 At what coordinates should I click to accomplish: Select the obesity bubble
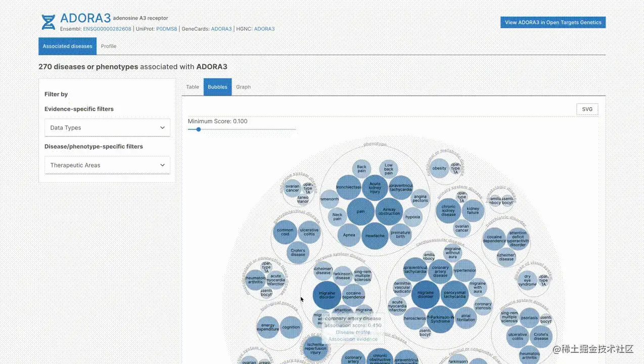(x=439, y=168)
